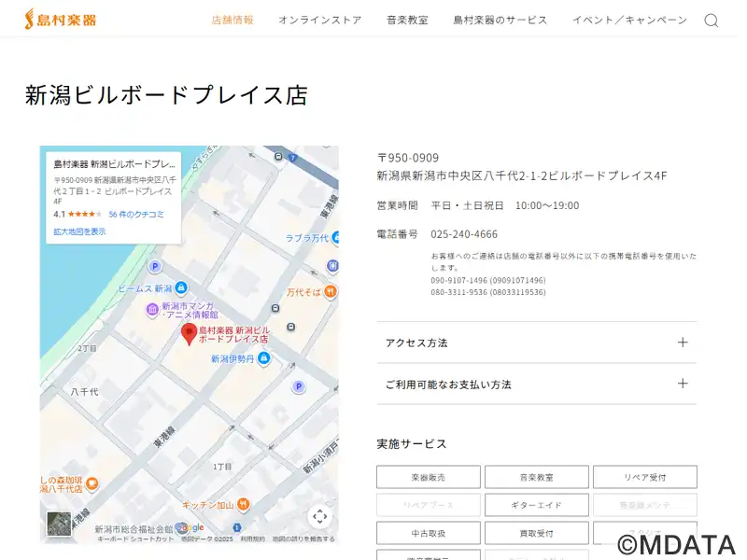Switch to satellite view thumbnail
The width and height of the screenshot is (747, 560).
pyautogui.click(x=60, y=524)
